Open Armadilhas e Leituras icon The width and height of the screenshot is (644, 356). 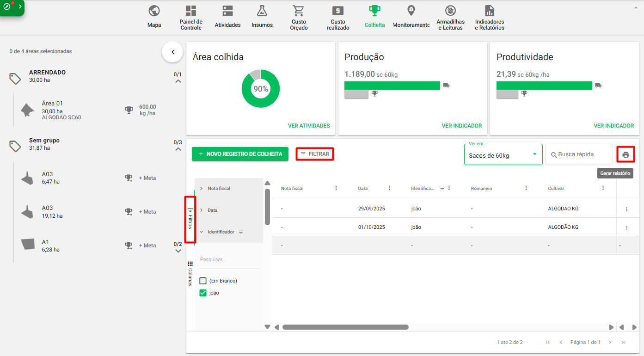pos(450,11)
